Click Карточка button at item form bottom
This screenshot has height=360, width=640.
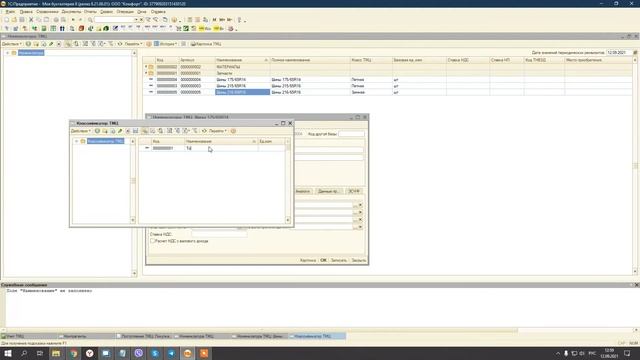click(x=308, y=260)
